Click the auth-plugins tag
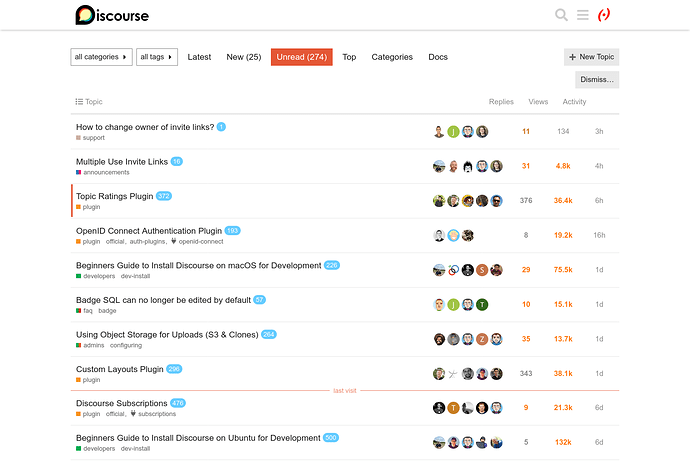Image resolution: width=690 pixels, height=464 pixels. [147, 242]
